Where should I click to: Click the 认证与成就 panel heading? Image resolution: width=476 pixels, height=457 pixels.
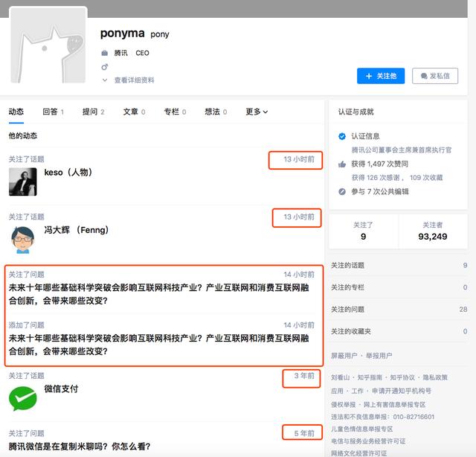[356, 112]
